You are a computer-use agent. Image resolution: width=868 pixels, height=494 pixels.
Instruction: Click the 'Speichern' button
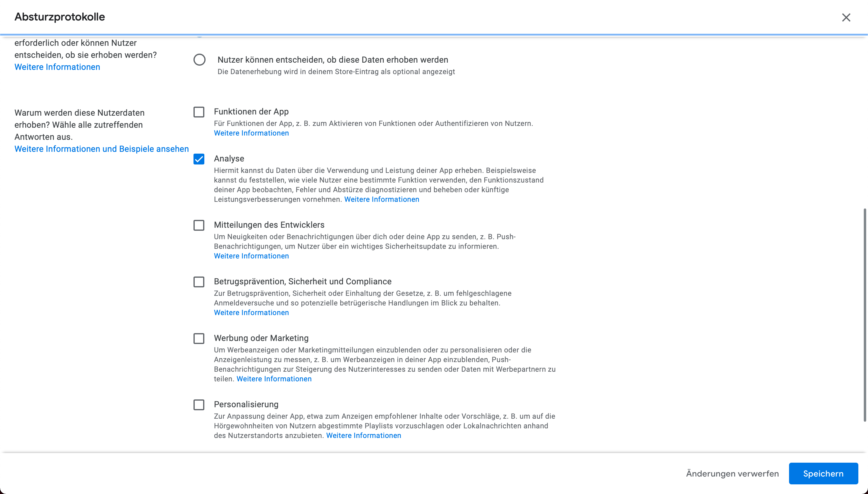(x=823, y=474)
